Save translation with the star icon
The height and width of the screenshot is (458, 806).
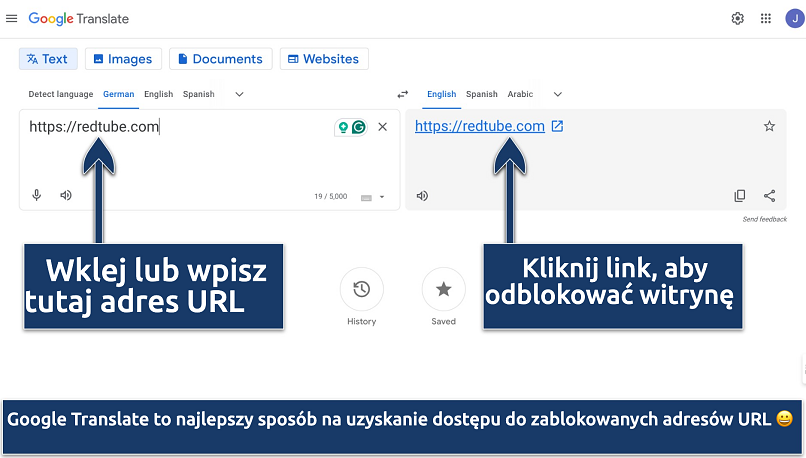(769, 126)
